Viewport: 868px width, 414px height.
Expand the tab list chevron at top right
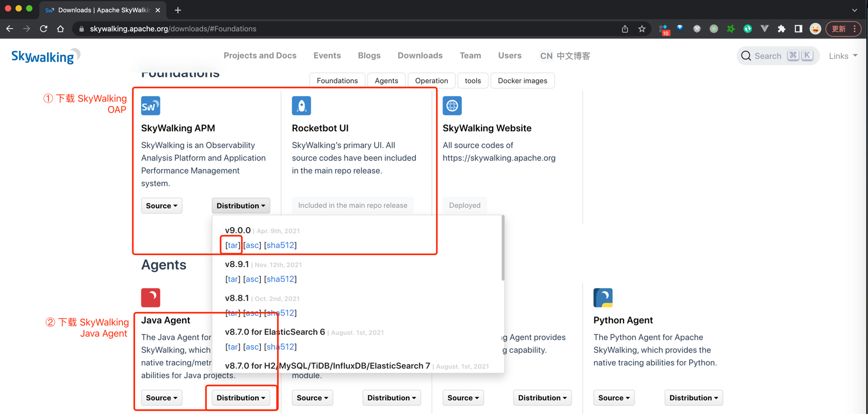(855, 10)
